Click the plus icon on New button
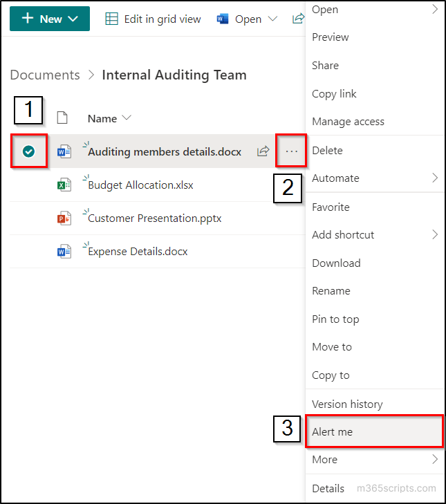Viewport: 446px width, 504px height. 28,19
